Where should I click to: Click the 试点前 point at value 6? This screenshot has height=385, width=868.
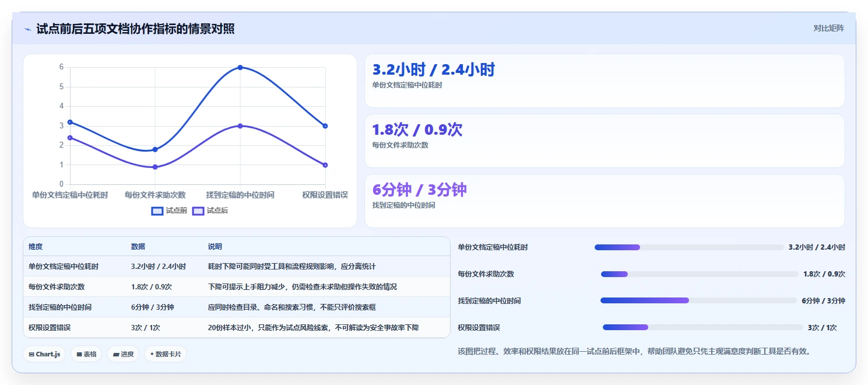(240, 68)
